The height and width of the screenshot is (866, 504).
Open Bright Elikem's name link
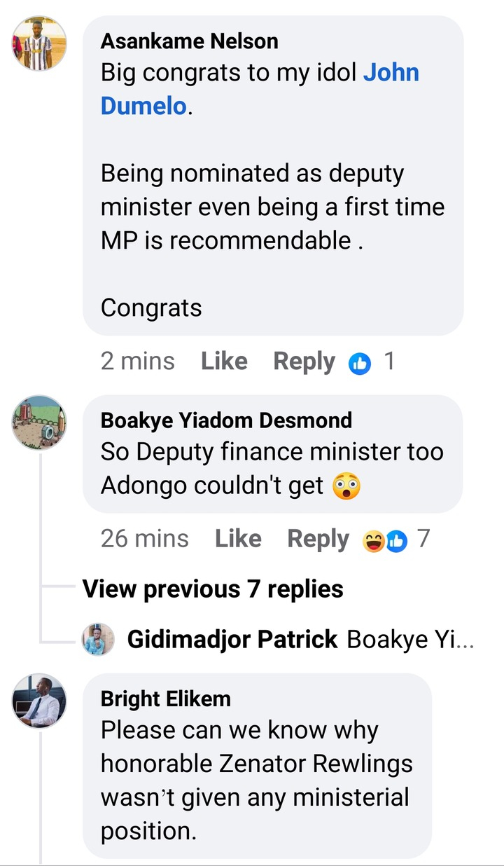click(x=165, y=699)
